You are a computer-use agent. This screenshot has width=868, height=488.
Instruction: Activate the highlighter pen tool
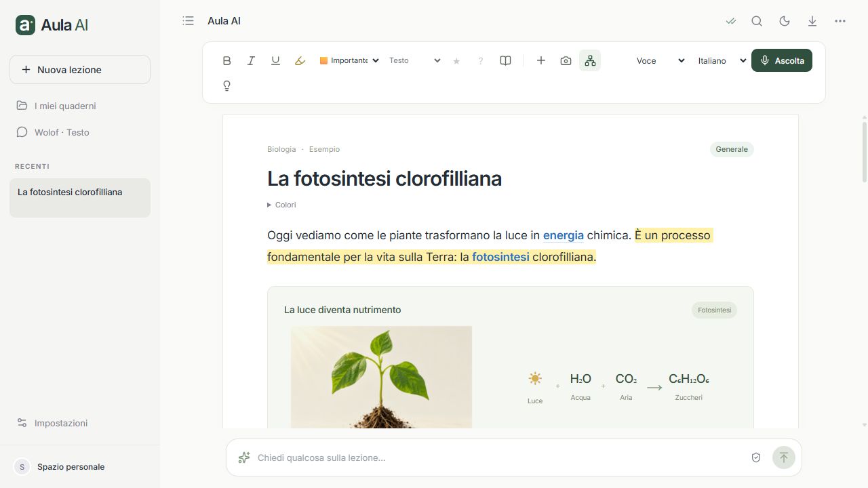(x=300, y=61)
